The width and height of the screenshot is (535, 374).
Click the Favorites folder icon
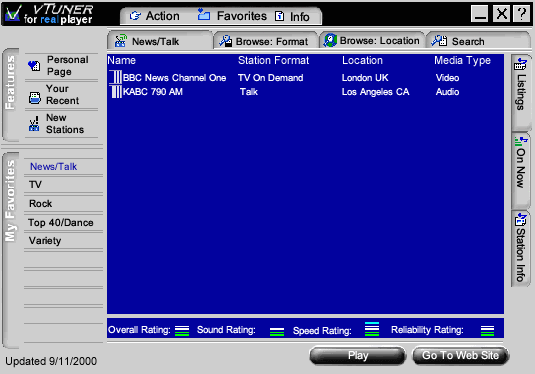point(204,14)
